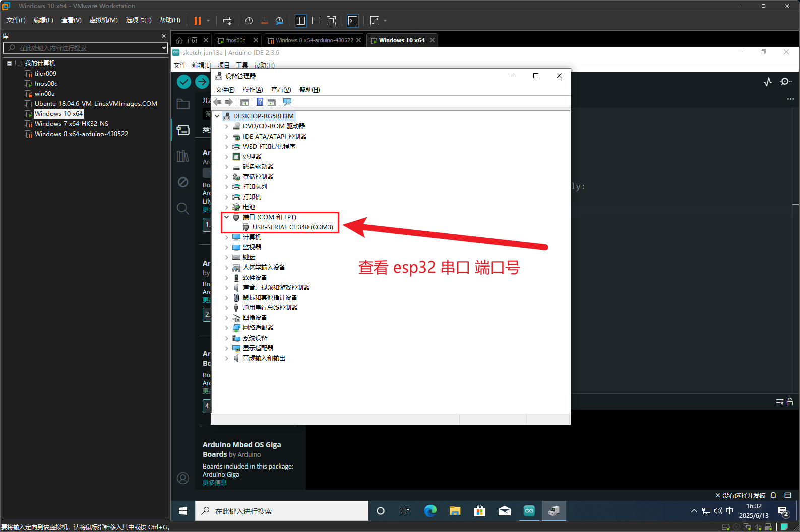Click VMware take snapshot clock icon
Image resolution: width=800 pixels, height=532 pixels.
(249, 21)
